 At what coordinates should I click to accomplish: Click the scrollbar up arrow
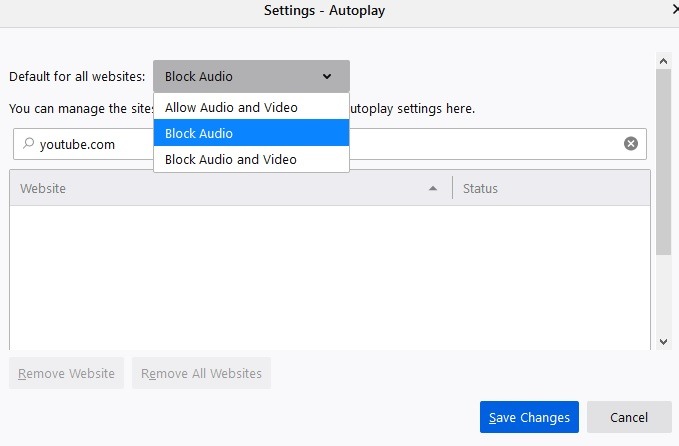click(663, 61)
